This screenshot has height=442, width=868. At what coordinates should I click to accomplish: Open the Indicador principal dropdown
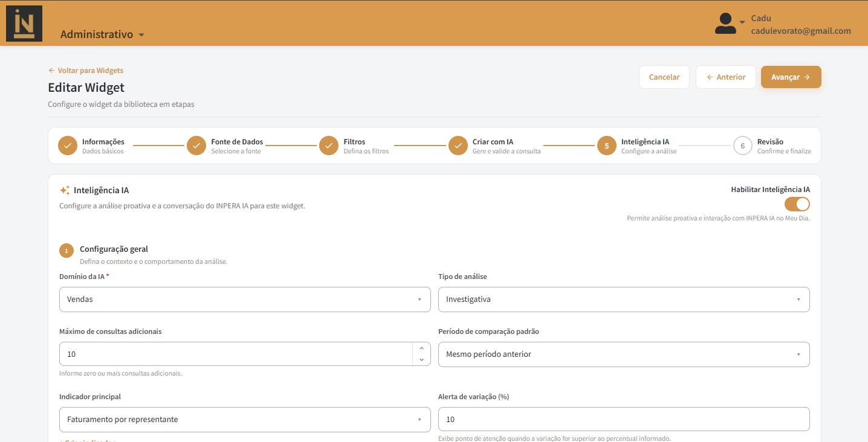[245, 420]
